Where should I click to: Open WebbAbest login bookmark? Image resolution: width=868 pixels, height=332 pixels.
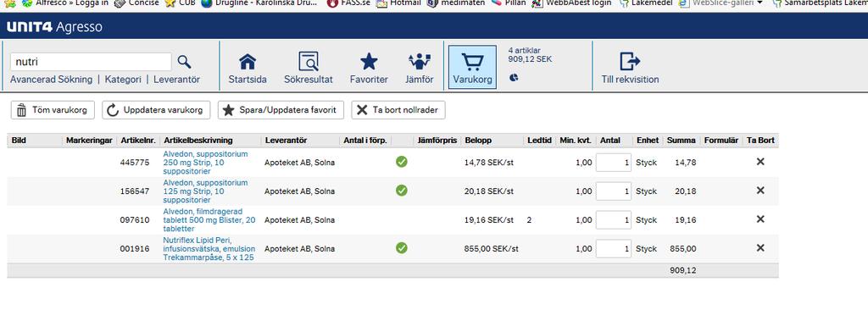pyautogui.click(x=572, y=3)
